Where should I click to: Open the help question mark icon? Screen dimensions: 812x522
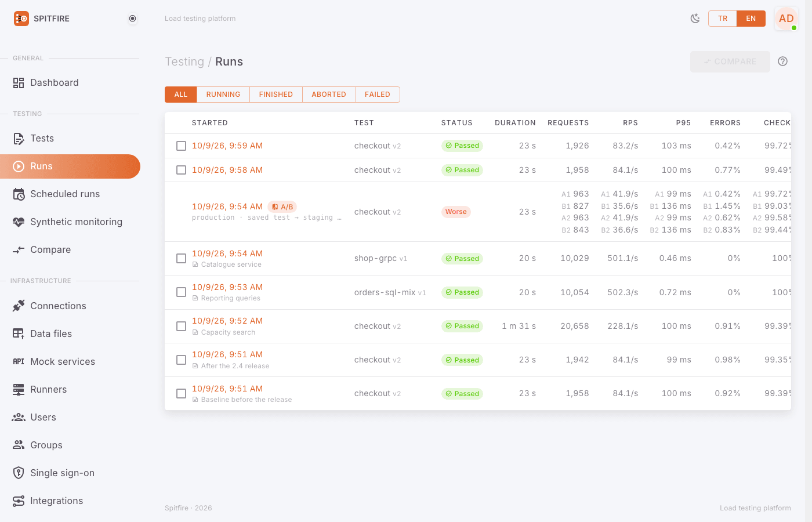pyautogui.click(x=783, y=61)
